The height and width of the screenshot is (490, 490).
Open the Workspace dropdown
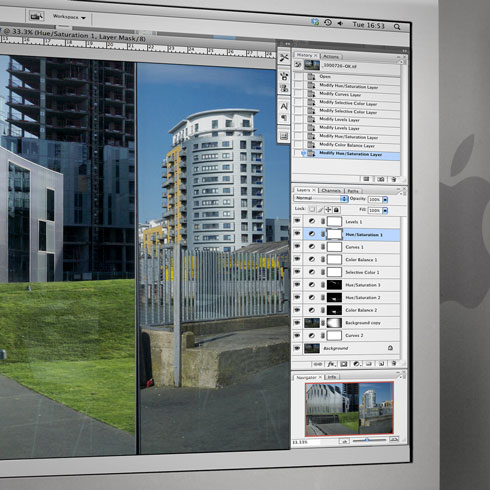click(69, 17)
